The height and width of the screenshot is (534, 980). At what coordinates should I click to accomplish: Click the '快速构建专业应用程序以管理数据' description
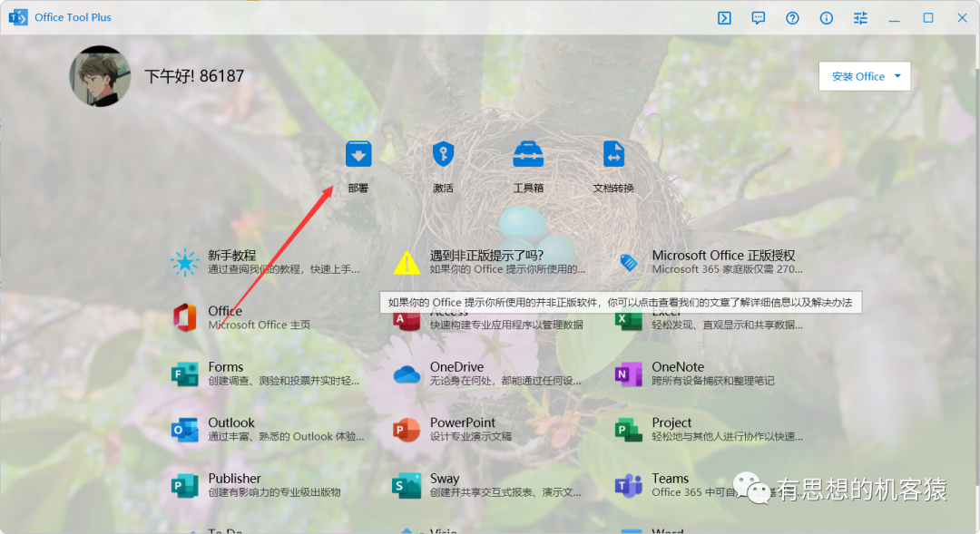[x=506, y=325]
